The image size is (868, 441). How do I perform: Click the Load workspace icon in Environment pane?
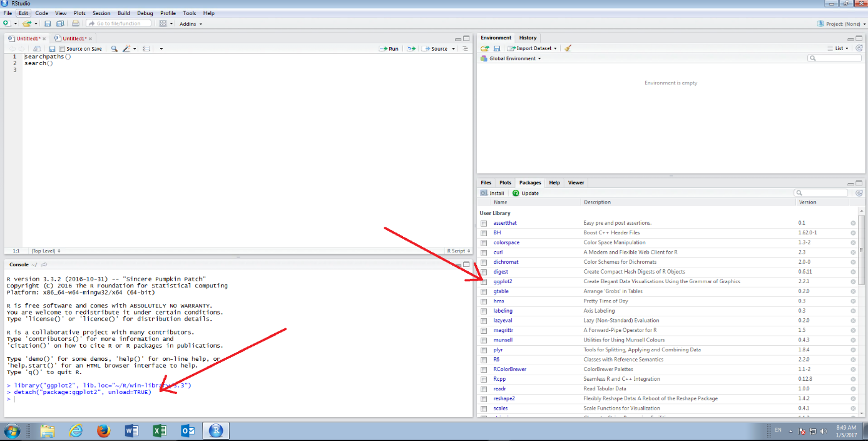coord(484,48)
